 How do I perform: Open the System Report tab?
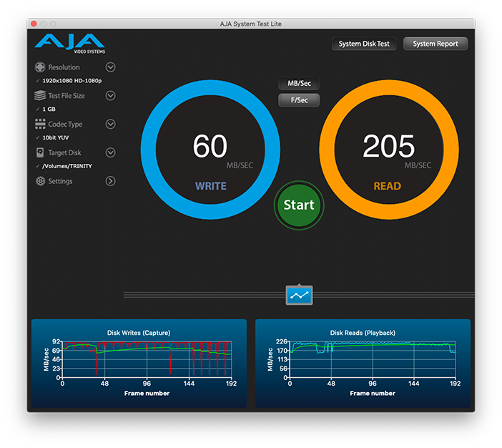[435, 44]
